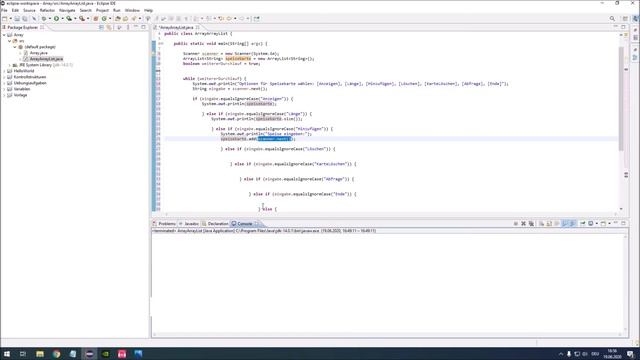The height and width of the screenshot is (360, 640).
Task: Click the Save All toolbar icon
Action: pyautogui.click(x=25, y=18)
